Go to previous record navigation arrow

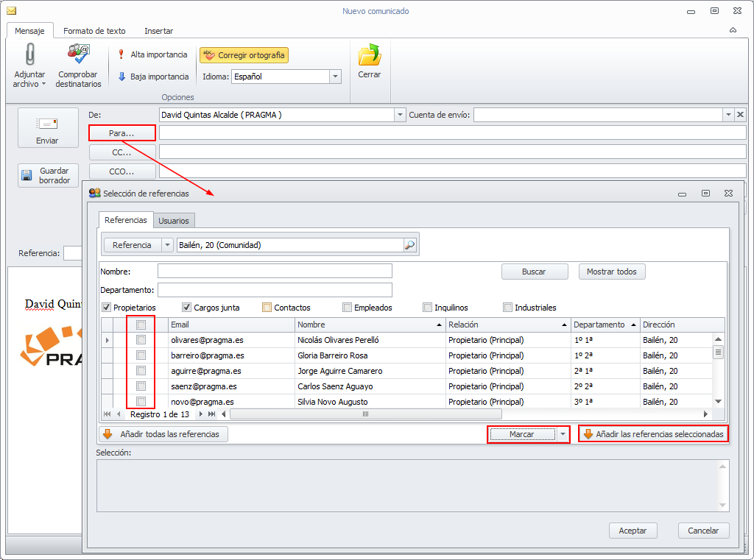119,414
